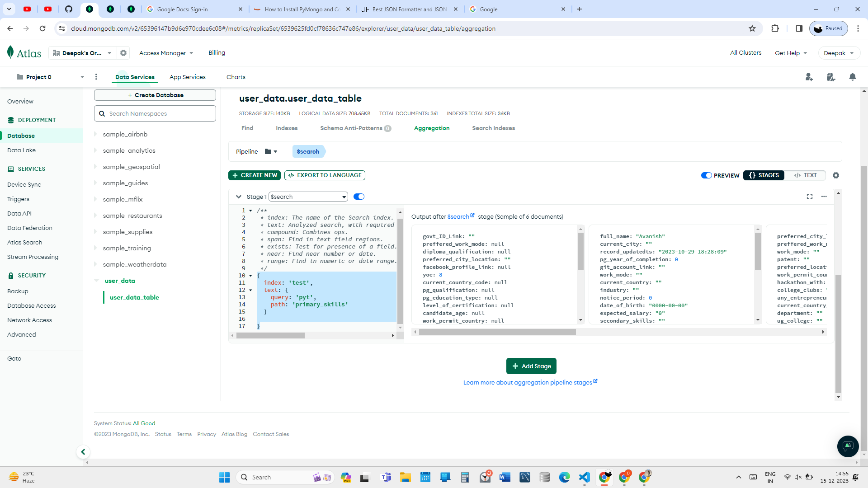Toggle the PREVIEW switch off
Image resolution: width=868 pixels, height=488 pixels.
tap(706, 175)
